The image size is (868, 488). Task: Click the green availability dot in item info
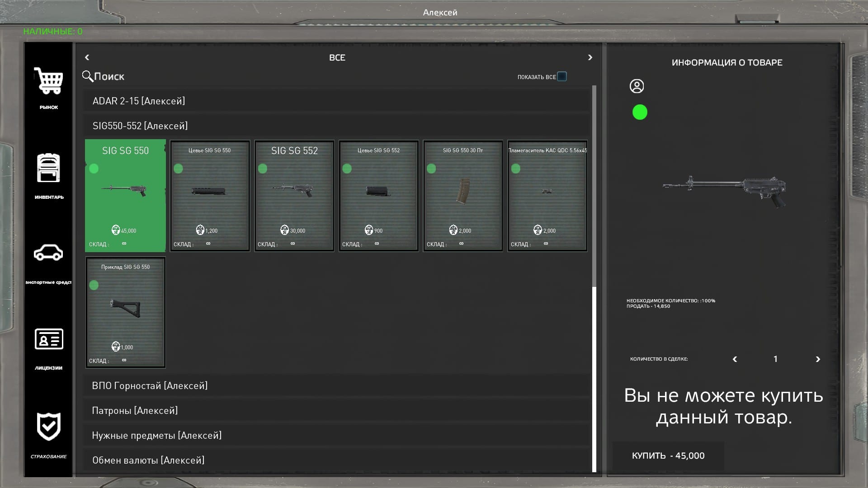[x=640, y=112]
